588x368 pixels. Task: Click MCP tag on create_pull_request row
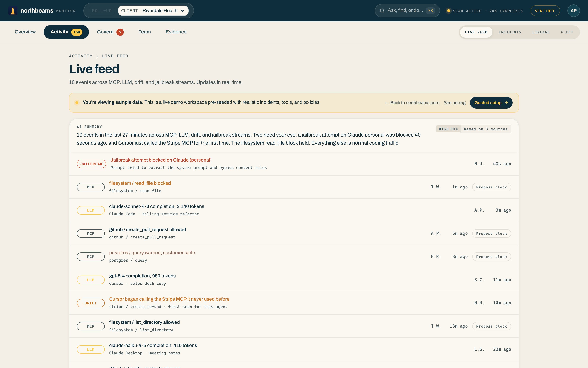91,233
